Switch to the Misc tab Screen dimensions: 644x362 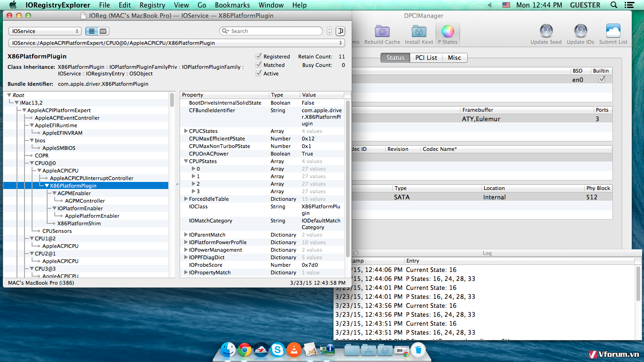(454, 58)
